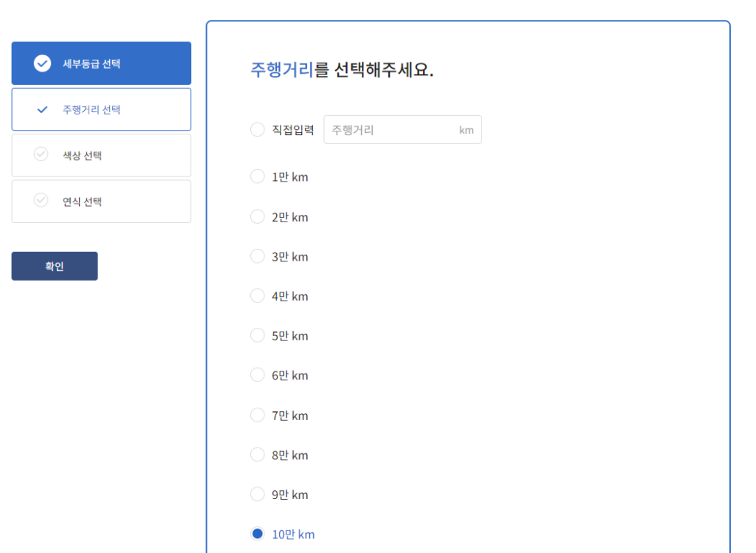Select the 8만 km radio button
The height and width of the screenshot is (553, 756).
click(257, 455)
